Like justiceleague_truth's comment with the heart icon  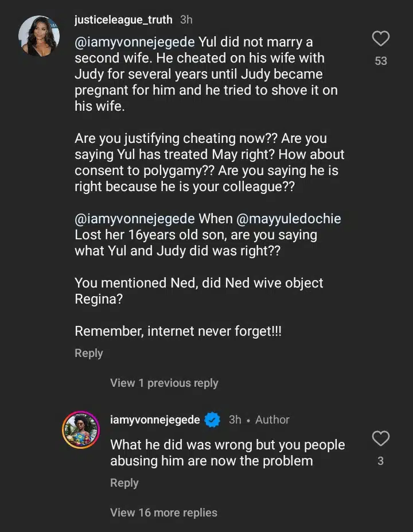click(x=380, y=38)
